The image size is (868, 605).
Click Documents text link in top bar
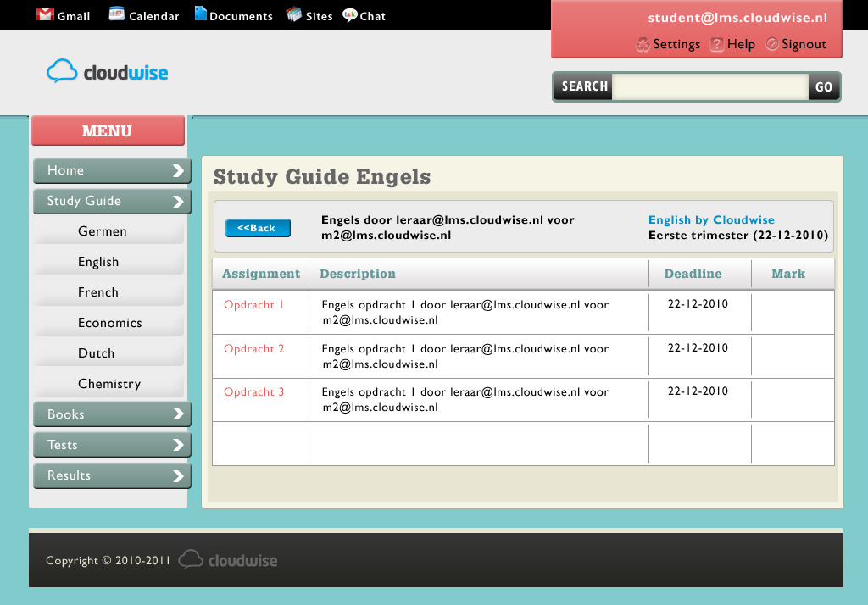(x=241, y=16)
